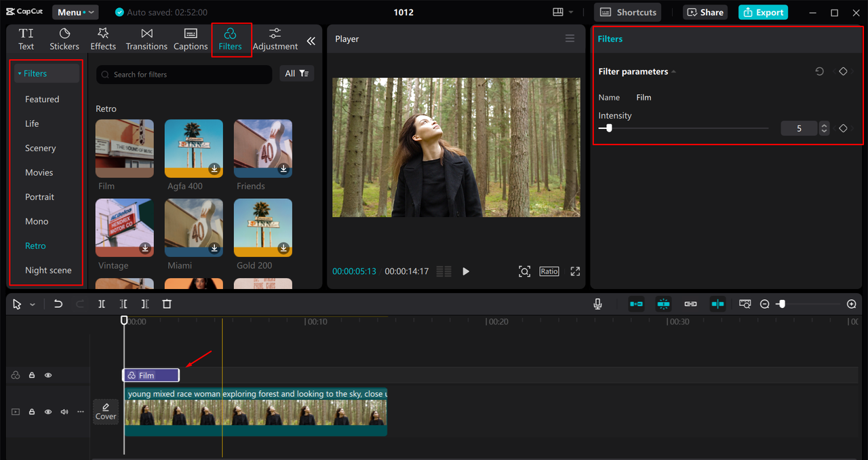This screenshot has width=868, height=460.
Task: Toggle preview axis
Action: click(x=717, y=304)
